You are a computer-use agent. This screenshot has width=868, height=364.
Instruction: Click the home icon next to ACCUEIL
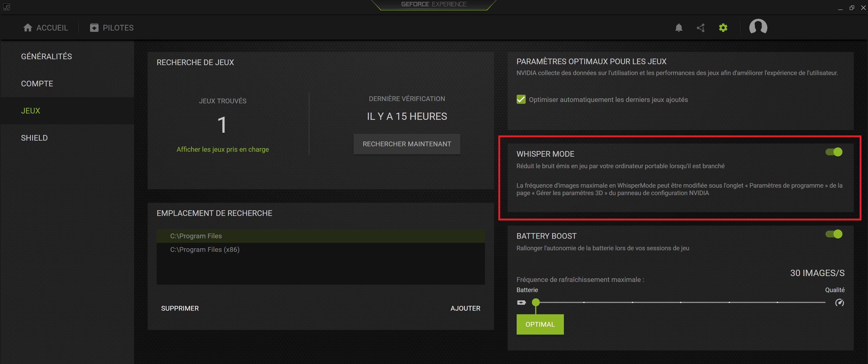(x=28, y=28)
